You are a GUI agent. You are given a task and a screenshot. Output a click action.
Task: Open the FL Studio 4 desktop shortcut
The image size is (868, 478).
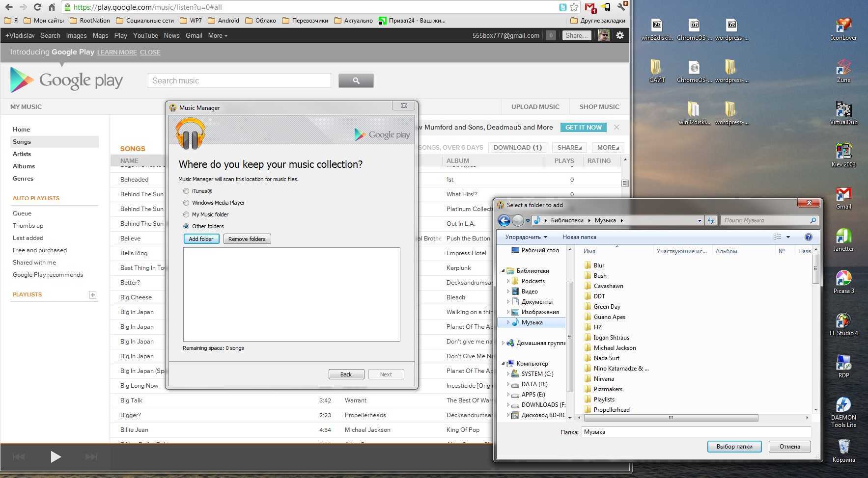(x=843, y=322)
